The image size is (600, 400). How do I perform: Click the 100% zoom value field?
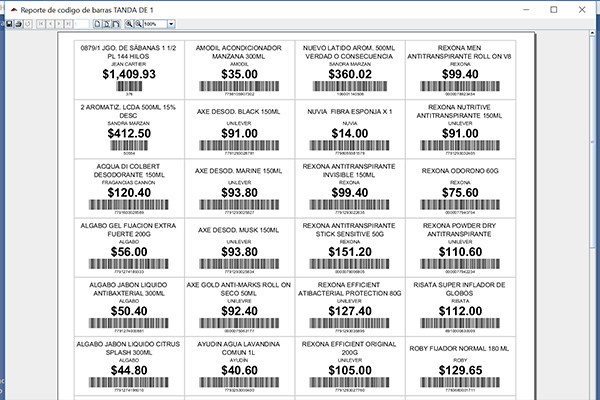point(154,24)
